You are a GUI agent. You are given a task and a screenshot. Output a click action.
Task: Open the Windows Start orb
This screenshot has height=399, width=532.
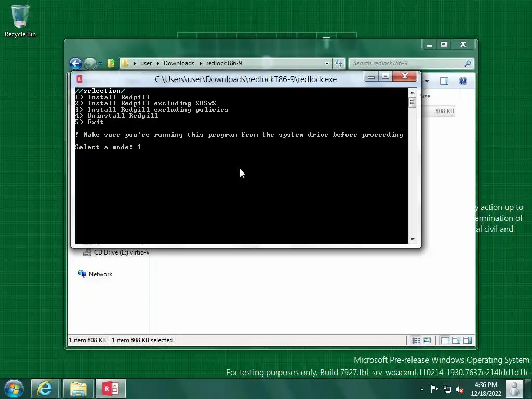point(14,389)
